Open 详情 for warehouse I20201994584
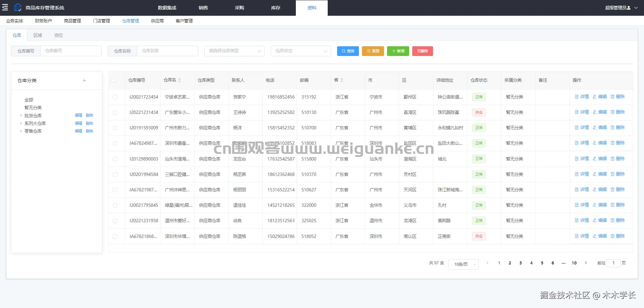Screen dimensions: 644x308 (582, 174)
